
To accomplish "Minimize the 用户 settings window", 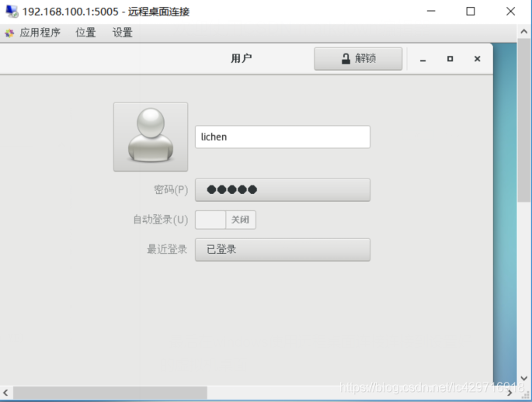I will (422, 59).
